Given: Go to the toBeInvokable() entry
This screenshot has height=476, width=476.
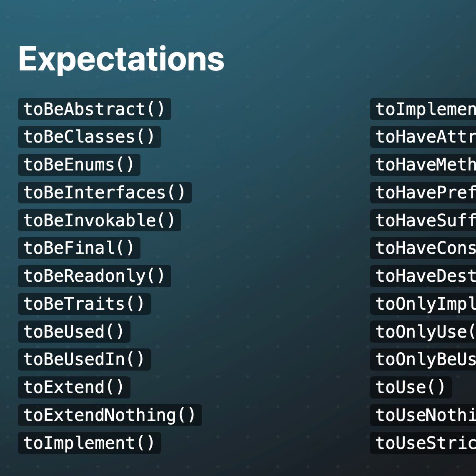Looking at the screenshot, I should tap(100, 220).
